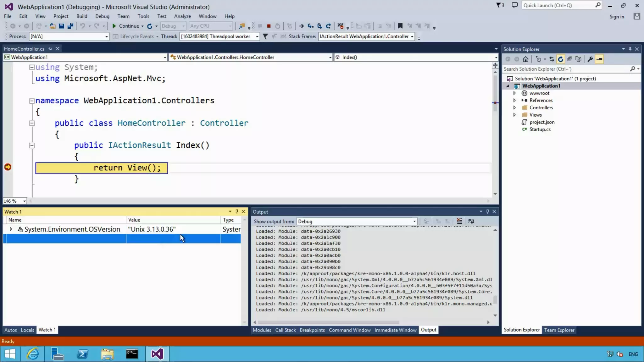Select project.json in Solution Explorer
The width and height of the screenshot is (644, 362).
click(542, 122)
